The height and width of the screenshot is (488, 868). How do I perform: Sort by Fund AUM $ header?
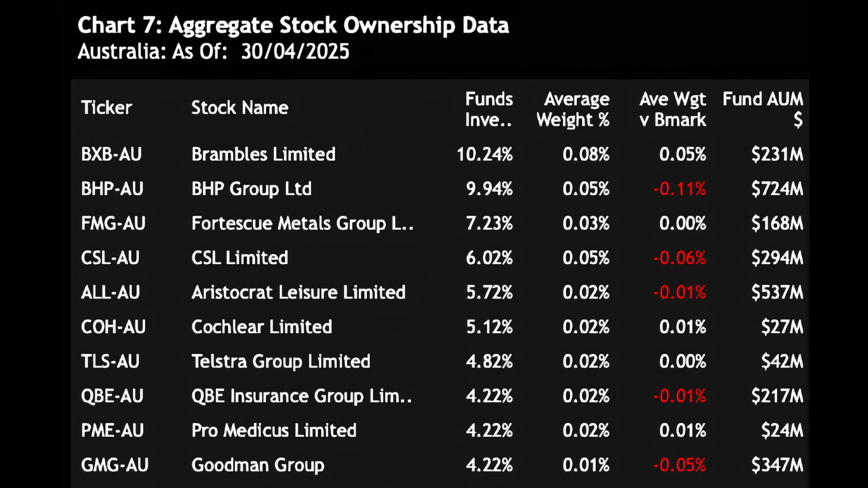pos(763,109)
